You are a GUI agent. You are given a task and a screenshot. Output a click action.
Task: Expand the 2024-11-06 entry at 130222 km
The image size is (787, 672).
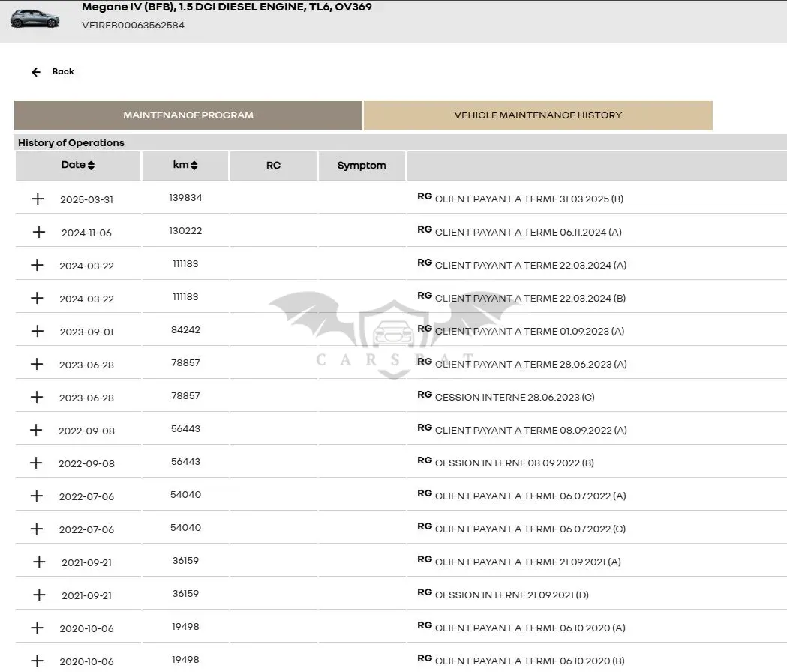(39, 232)
